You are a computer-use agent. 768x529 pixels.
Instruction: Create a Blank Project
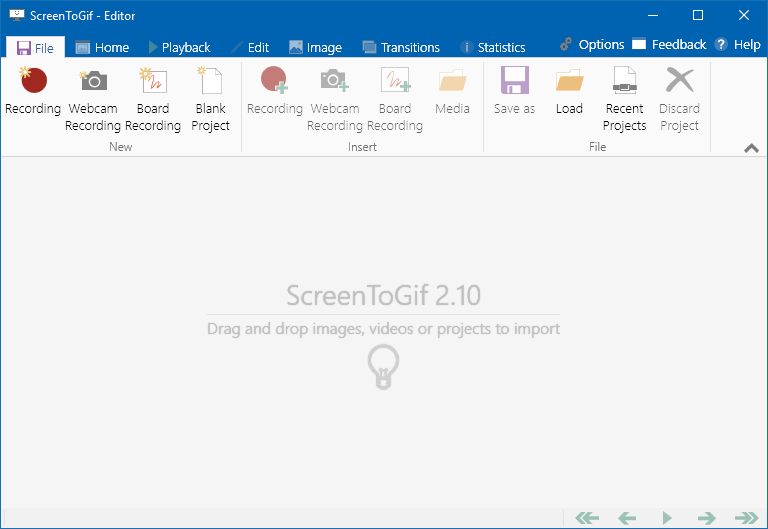pyautogui.click(x=211, y=99)
